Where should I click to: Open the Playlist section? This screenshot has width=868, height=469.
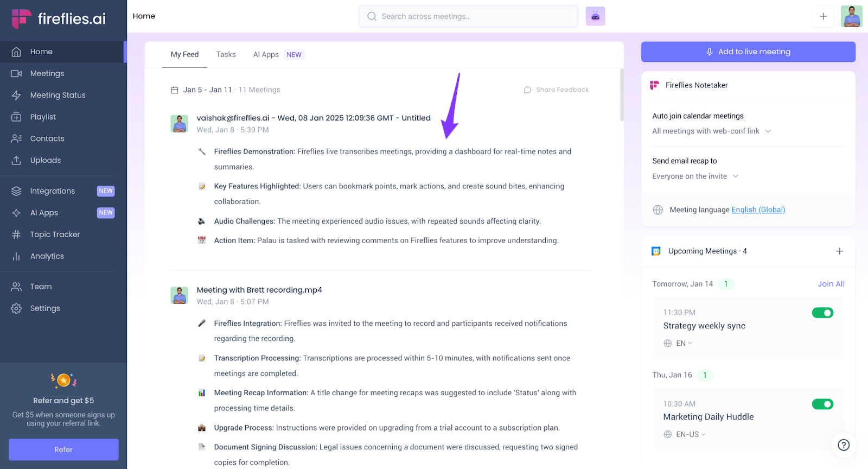63,117
